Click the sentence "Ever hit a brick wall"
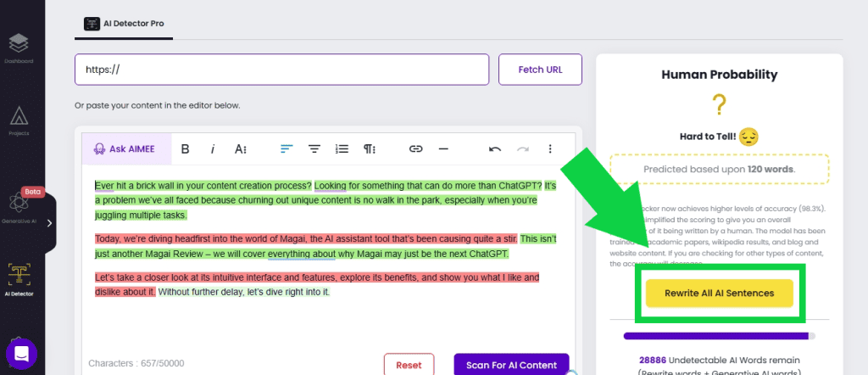The image size is (868, 375). (203, 186)
